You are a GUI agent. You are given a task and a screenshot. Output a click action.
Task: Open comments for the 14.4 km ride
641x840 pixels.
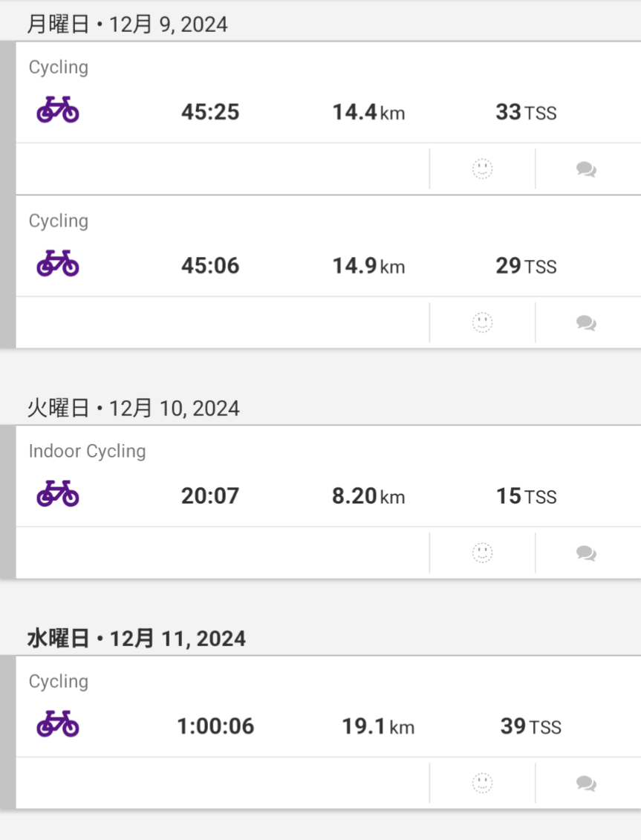586,169
